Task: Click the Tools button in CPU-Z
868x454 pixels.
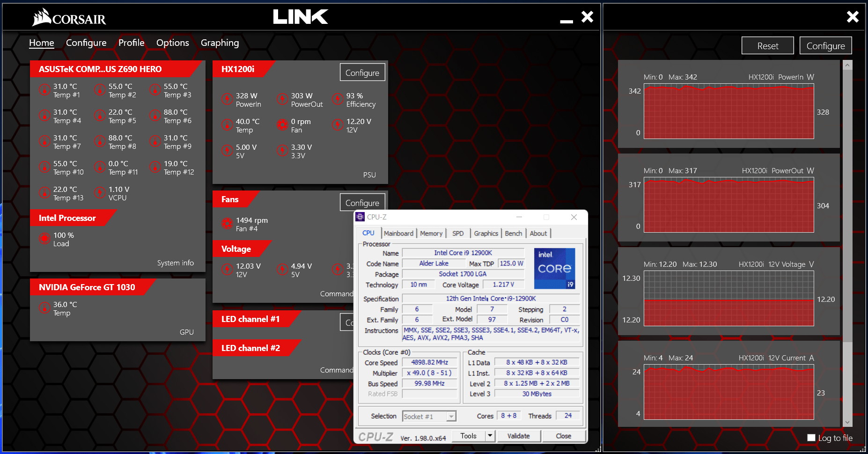Action: pos(468,436)
